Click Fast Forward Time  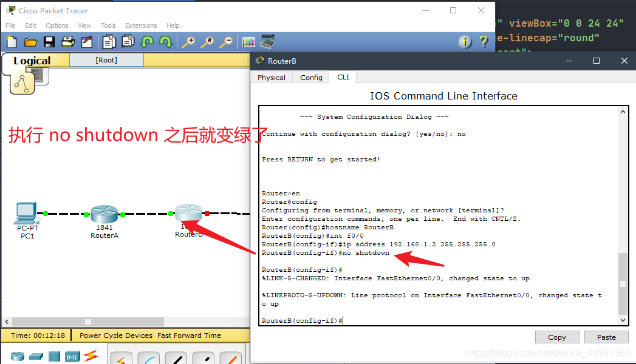tap(189, 335)
